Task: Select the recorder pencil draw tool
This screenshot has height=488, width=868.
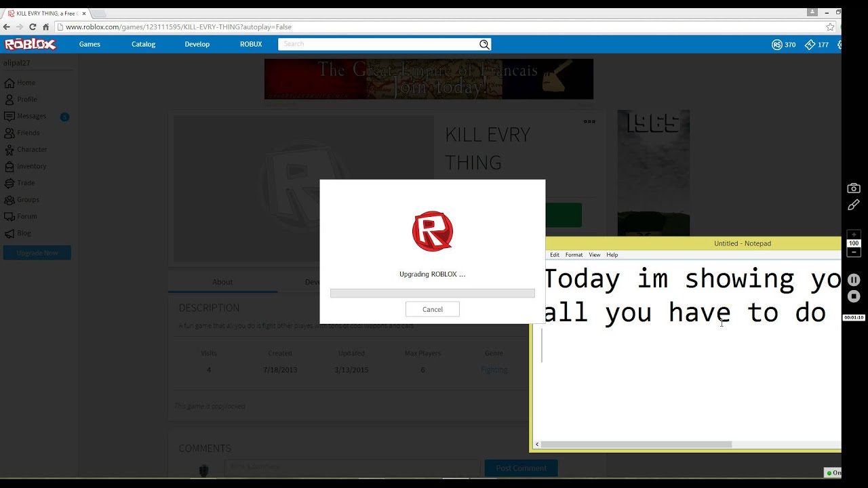Action: click(x=854, y=205)
